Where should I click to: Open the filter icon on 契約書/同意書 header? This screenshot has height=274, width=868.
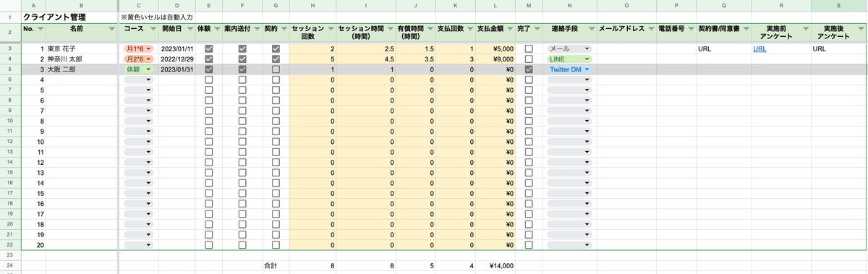pyautogui.click(x=746, y=29)
